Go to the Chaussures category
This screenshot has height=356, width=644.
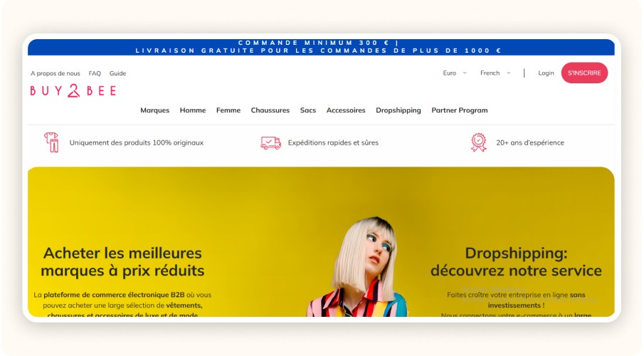point(270,110)
